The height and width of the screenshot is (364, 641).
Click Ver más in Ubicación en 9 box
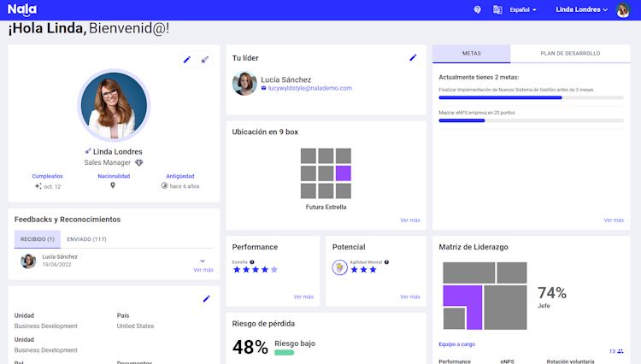click(x=410, y=220)
